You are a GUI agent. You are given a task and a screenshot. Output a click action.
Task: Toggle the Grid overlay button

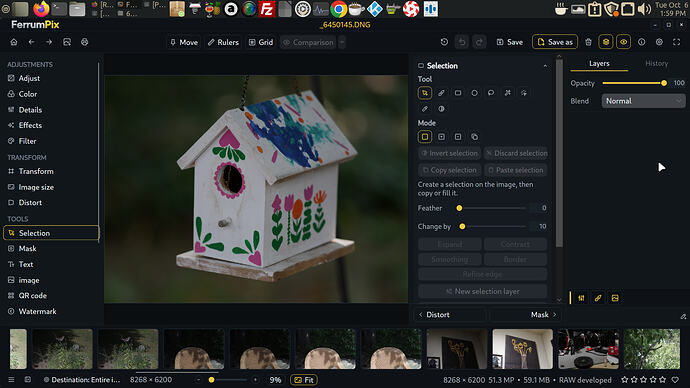coord(261,42)
